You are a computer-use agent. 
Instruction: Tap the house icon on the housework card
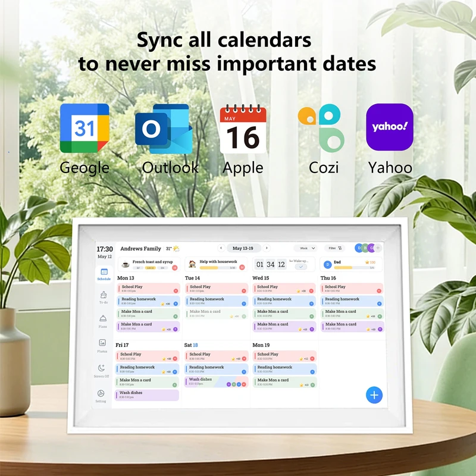(192, 264)
